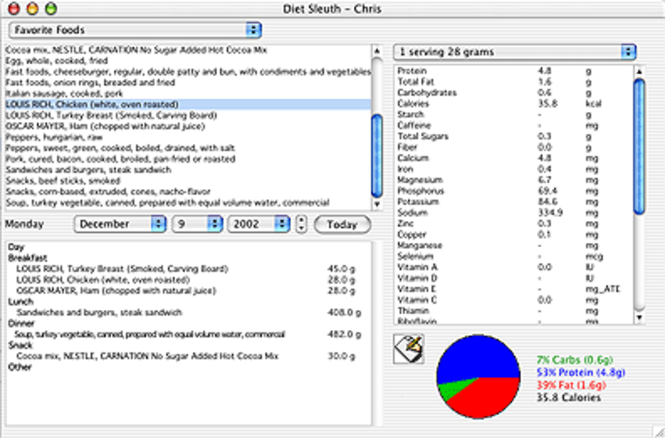Select Peppers, sweet, green, cooked item
Viewport: 665px width, 438px height.
click(187, 148)
